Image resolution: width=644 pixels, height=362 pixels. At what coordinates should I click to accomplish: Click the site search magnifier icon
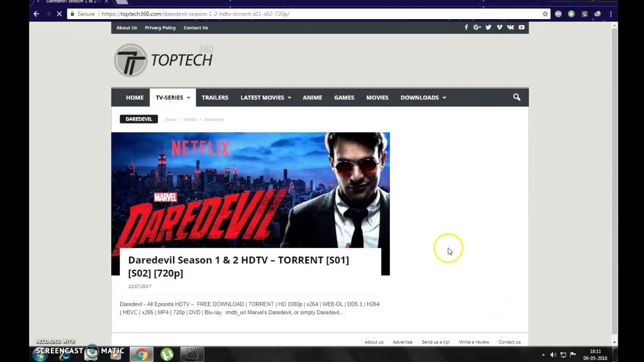pos(517,97)
